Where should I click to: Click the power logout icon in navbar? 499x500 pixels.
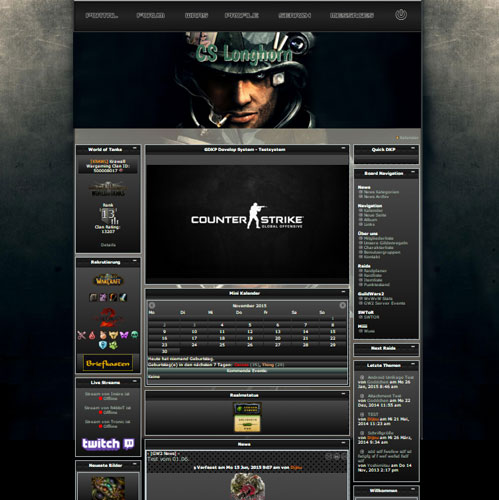click(x=401, y=15)
